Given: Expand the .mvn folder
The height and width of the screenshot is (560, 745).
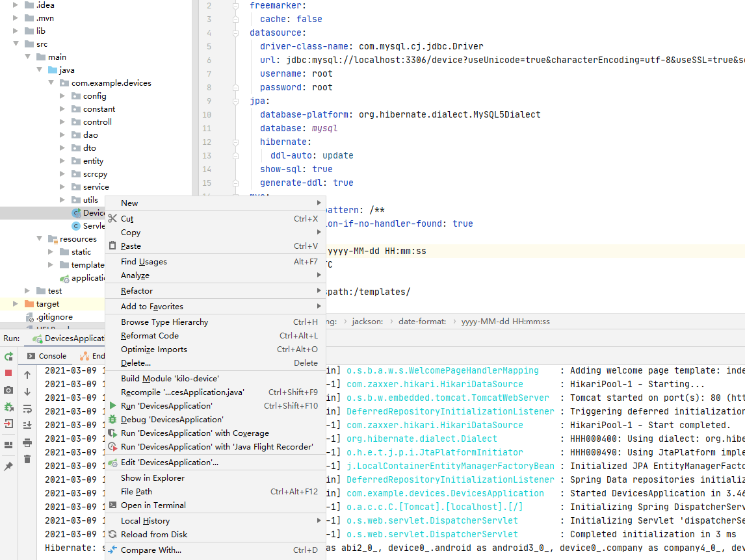Looking at the screenshot, I should tap(16, 18).
